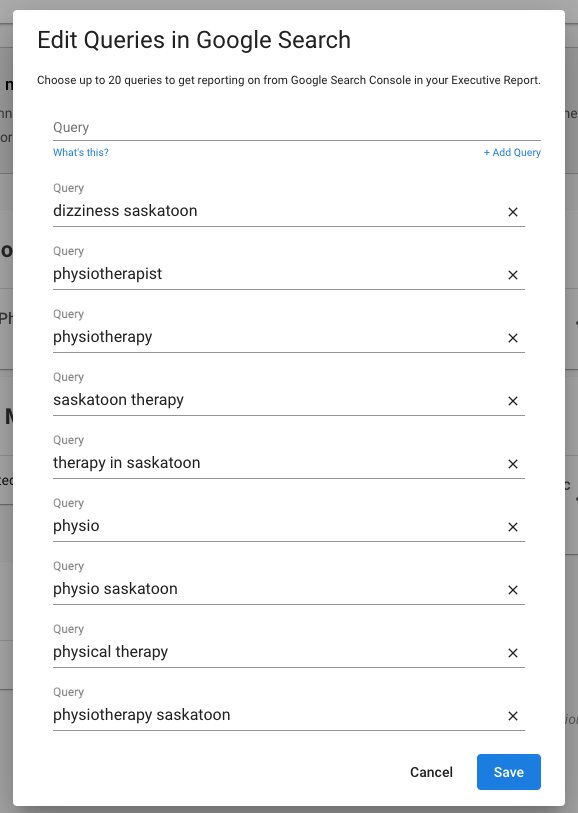Remove the "therapy in saskatoon" query
Viewport: 578px width, 813px height.
(512, 464)
